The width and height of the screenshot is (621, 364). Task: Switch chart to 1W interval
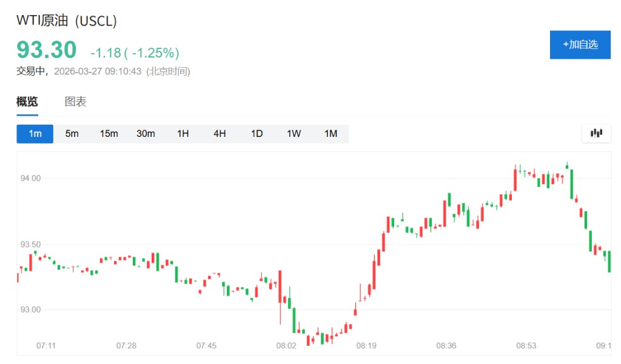(x=294, y=134)
